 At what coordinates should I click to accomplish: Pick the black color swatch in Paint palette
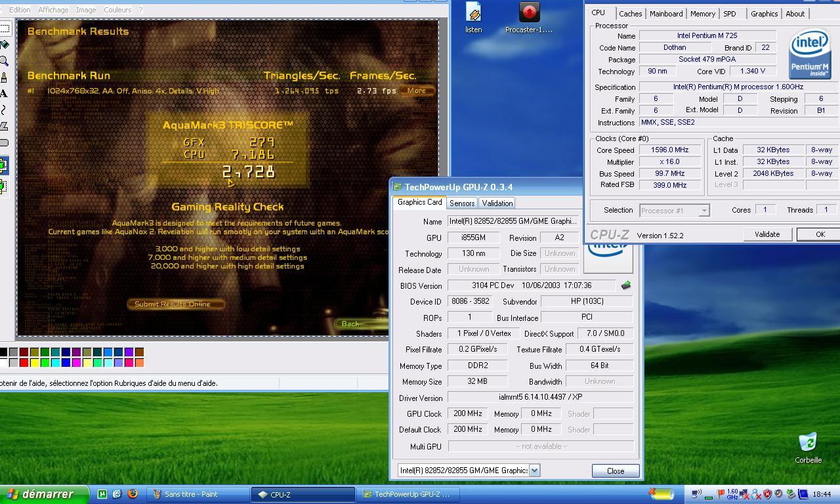[3, 352]
